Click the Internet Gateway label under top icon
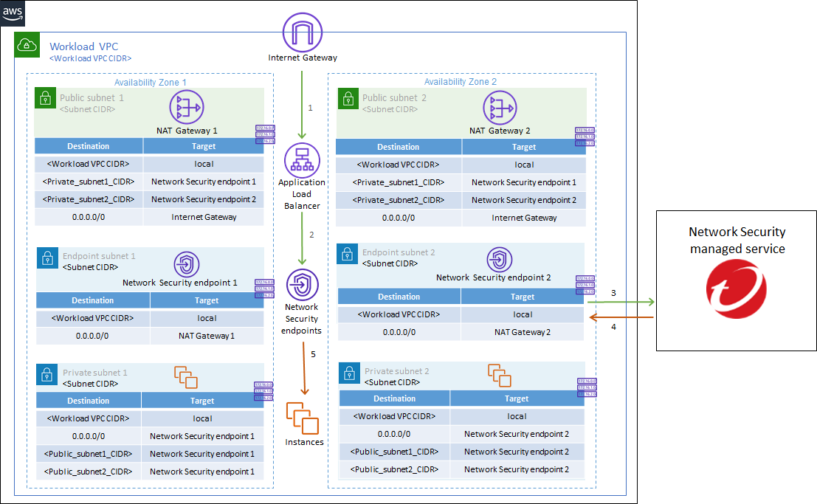The height and width of the screenshot is (504, 817). click(303, 58)
